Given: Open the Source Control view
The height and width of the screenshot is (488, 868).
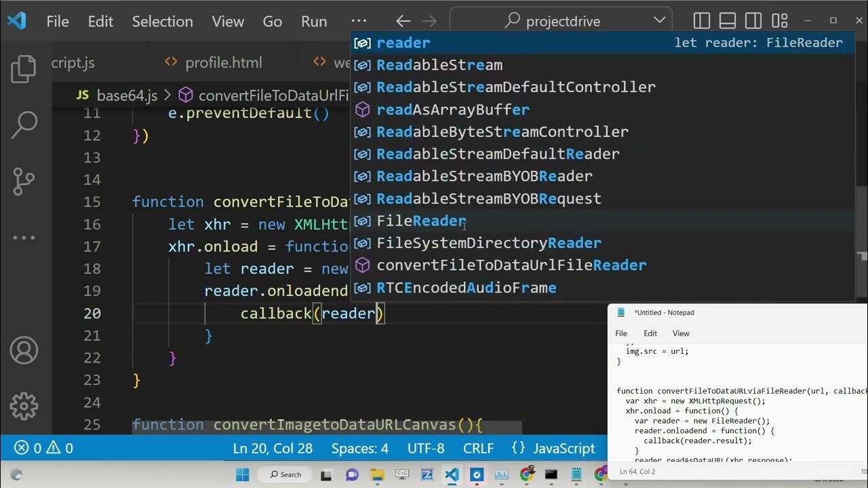Looking at the screenshot, I should pyautogui.click(x=24, y=181).
